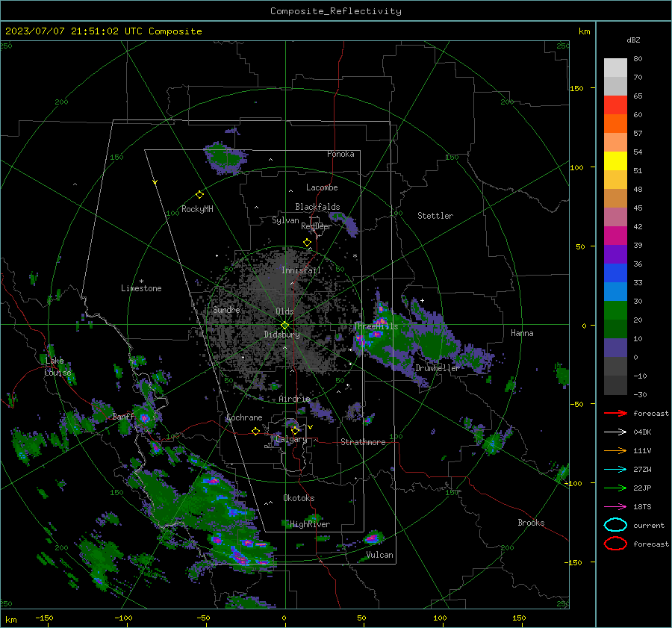The width and height of the screenshot is (672, 628).
Task: Select the 80 dBZ light gray swatch
Action: coord(615,67)
